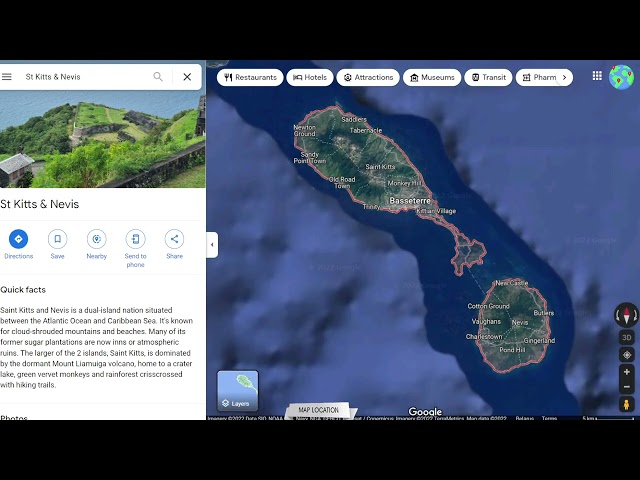Filter map by Transit

point(488,78)
